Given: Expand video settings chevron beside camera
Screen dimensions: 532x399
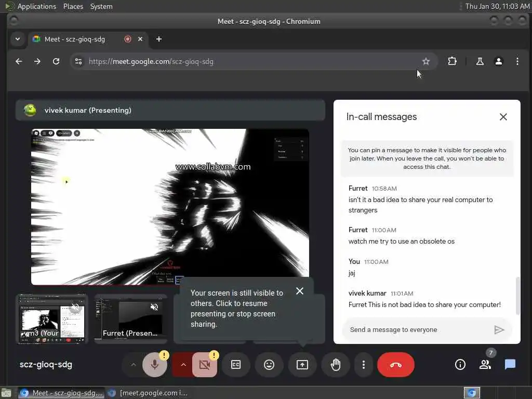Looking at the screenshot, I should [x=183, y=365].
